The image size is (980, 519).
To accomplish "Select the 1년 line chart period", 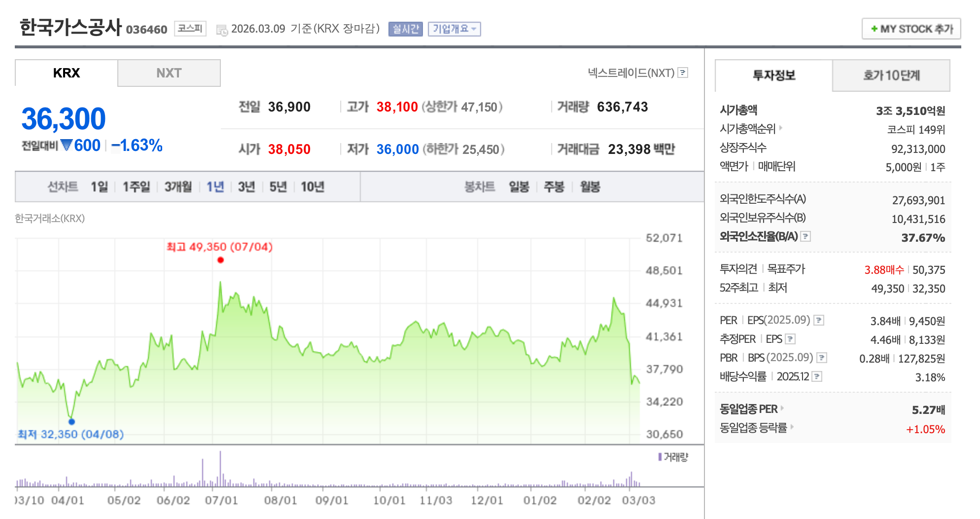I will tap(215, 186).
